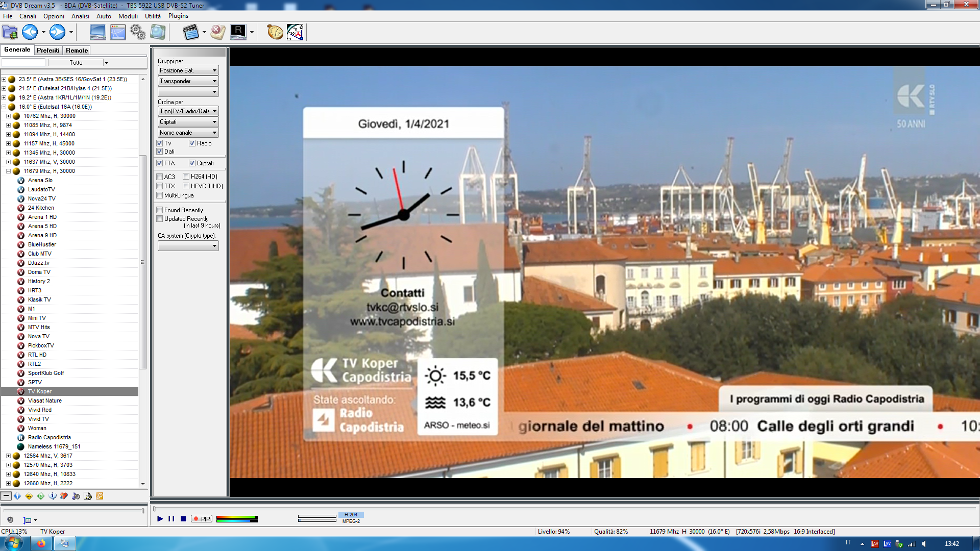Collapse the 11679 Mhz, H, 30000 transponder
Viewport: 980px width, 551px height.
coord(8,171)
